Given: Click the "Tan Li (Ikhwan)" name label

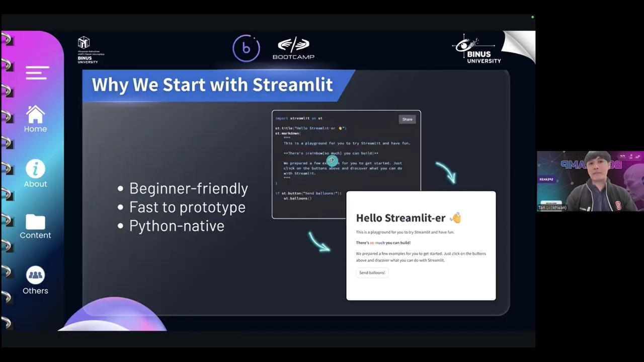Looking at the screenshot, I should [552, 207].
